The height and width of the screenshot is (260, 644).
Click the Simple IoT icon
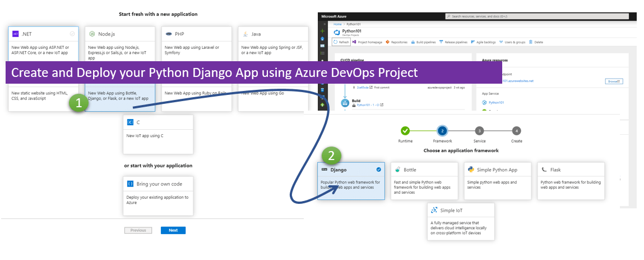(434, 210)
